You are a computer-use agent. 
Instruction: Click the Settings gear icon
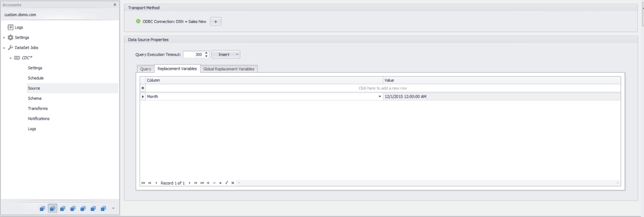pyautogui.click(x=10, y=37)
